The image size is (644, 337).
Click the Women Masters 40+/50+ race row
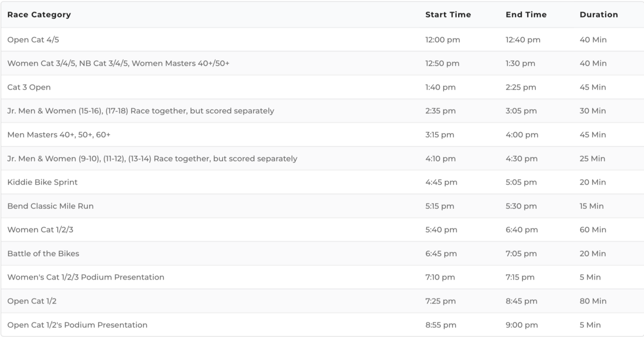click(x=322, y=63)
